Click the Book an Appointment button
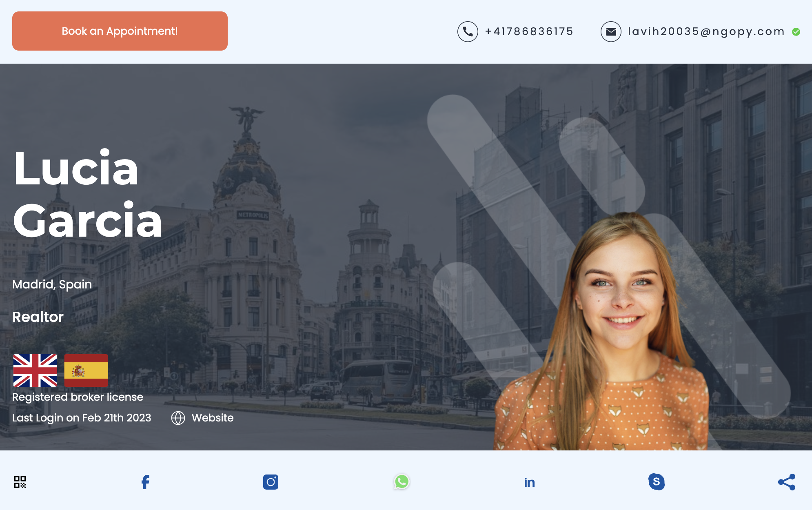This screenshot has width=812, height=510. (x=120, y=31)
